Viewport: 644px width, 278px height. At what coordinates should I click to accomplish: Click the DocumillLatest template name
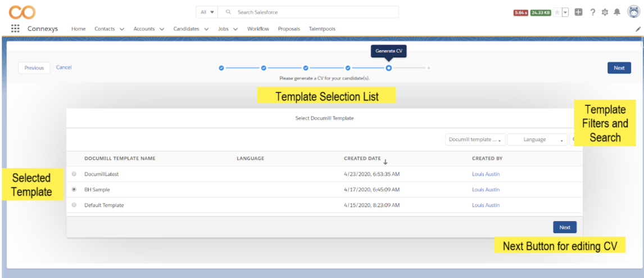[102, 174]
